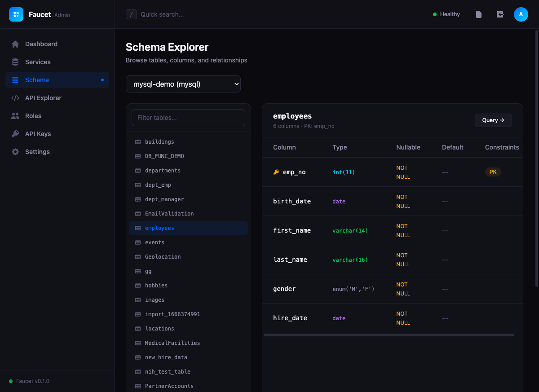539x392 pixels.
Task: Open the documentation file icon in header
Action: tap(479, 14)
